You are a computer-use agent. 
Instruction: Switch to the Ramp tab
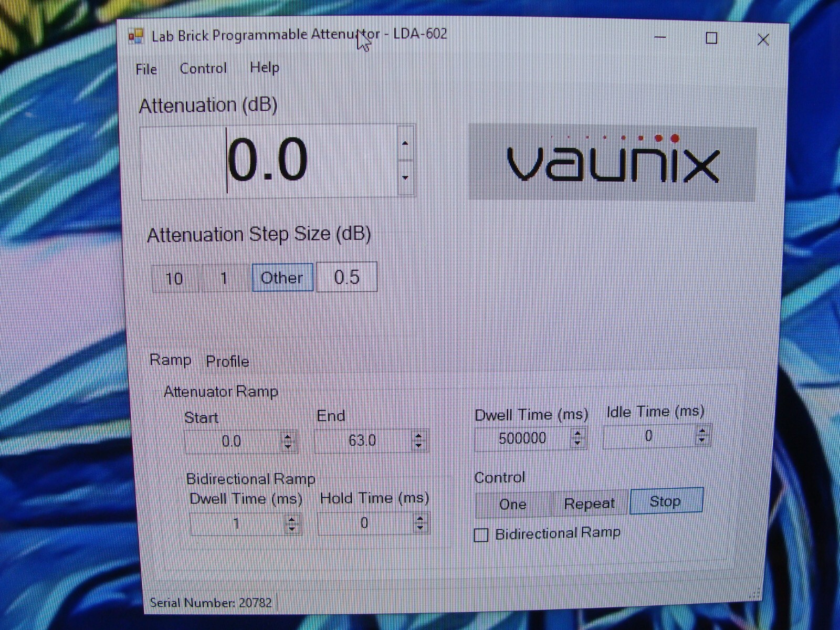click(170, 360)
